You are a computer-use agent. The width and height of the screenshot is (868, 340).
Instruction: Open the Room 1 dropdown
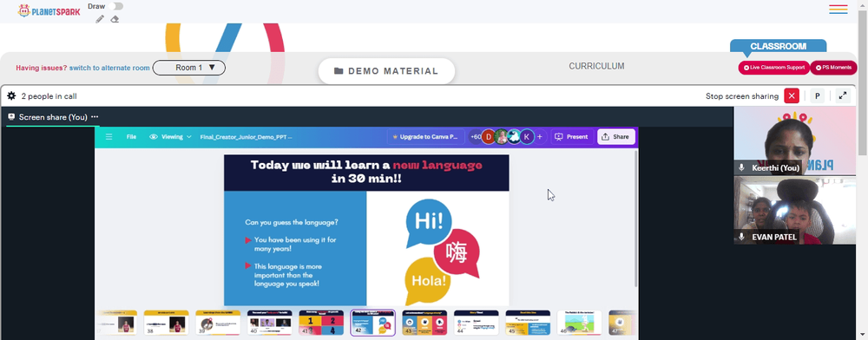pyautogui.click(x=188, y=68)
